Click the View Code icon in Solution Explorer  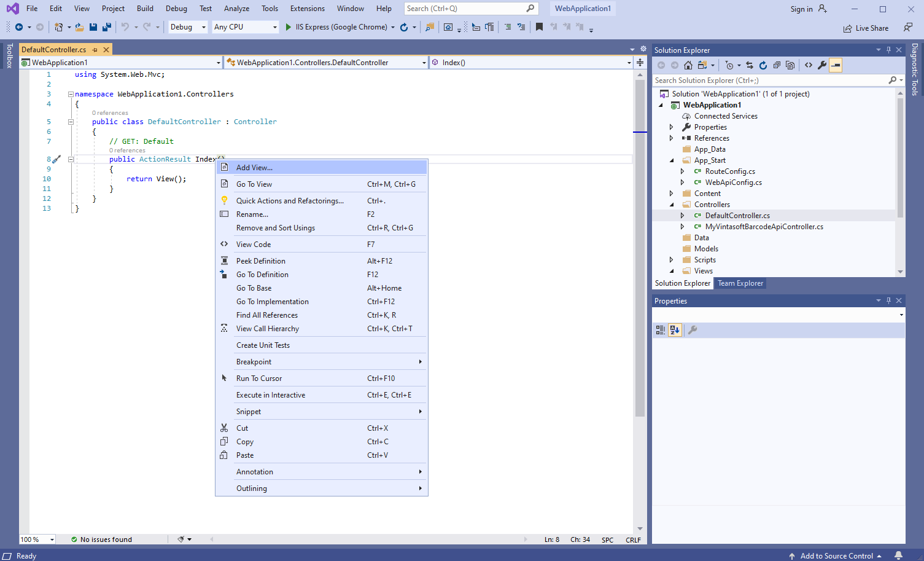point(809,65)
